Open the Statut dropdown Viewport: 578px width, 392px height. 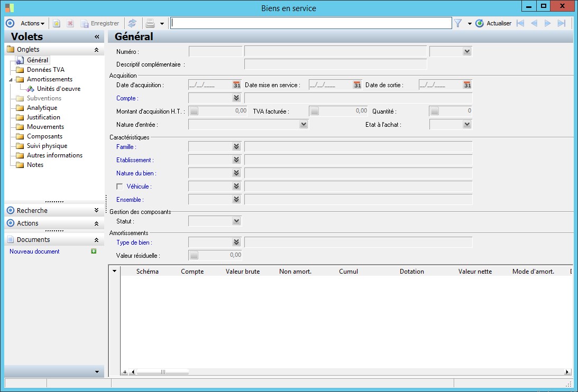[x=236, y=221]
